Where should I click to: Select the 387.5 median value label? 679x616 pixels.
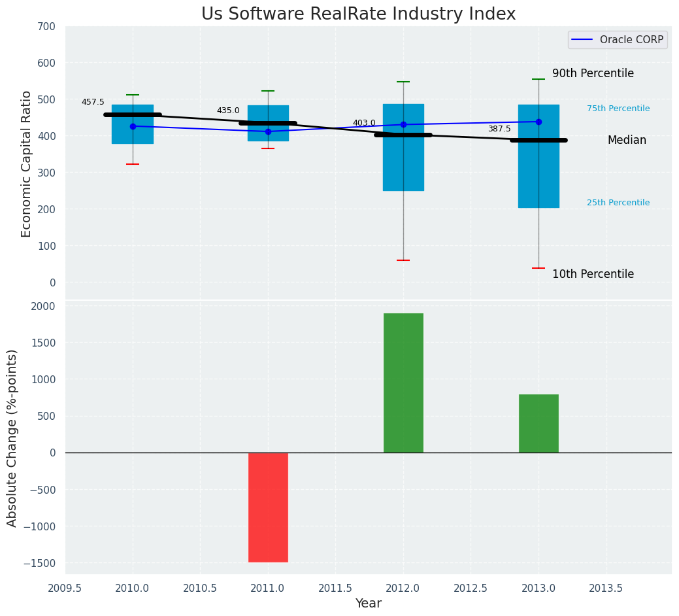tap(499, 129)
